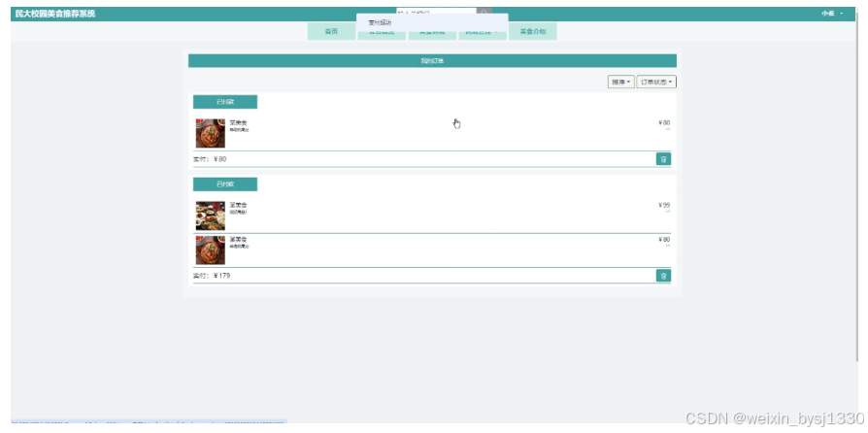Delete the ¥80 order with trash icon
This screenshot has width=868, height=433.
click(x=663, y=159)
